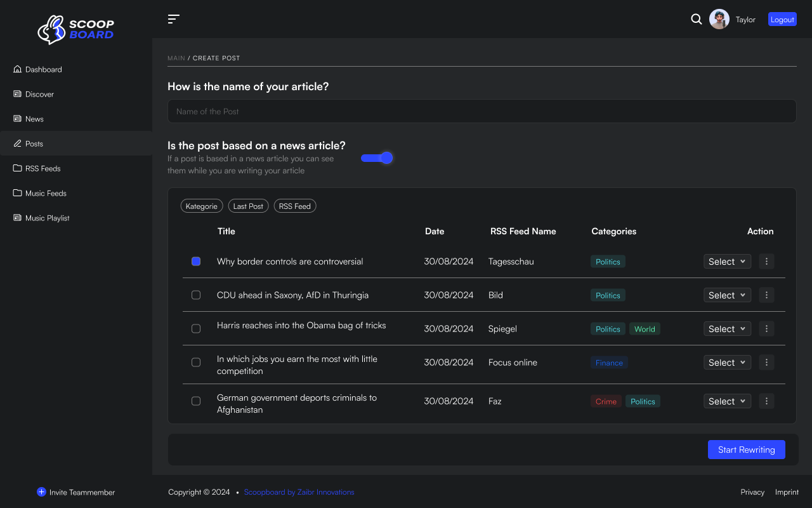Viewport: 812px width, 508px height.
Task: Click the plus icon for Invite Teammember
Action: click(x=41, y=492)
